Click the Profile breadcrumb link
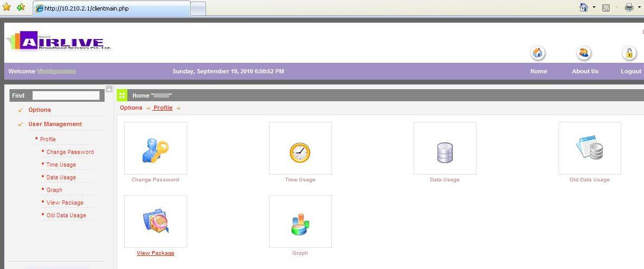This screenshot has height=269, width=644. click(163, 108)
